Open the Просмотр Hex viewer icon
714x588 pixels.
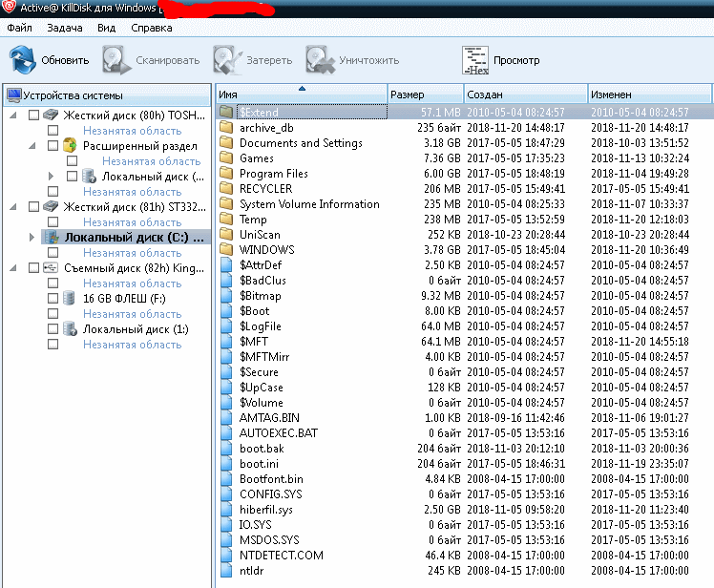(x=474, y=60)
